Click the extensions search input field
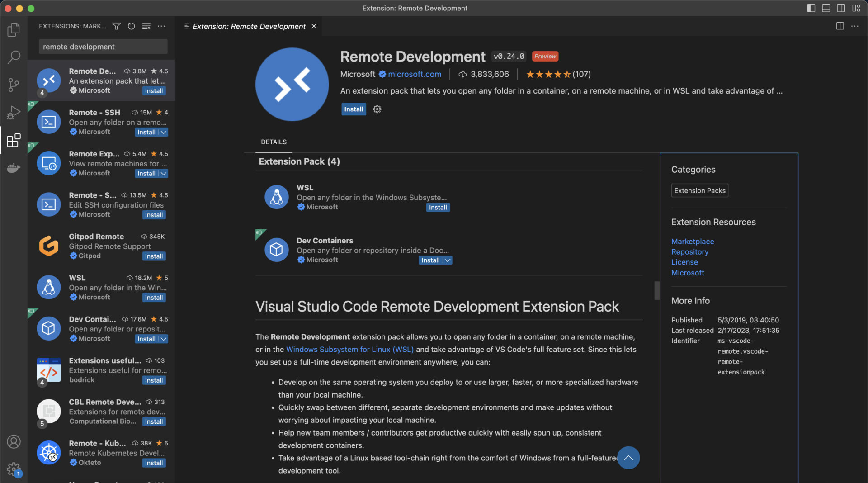The height and width of the screenshot is (483, 868). click(x=103, y=47)
